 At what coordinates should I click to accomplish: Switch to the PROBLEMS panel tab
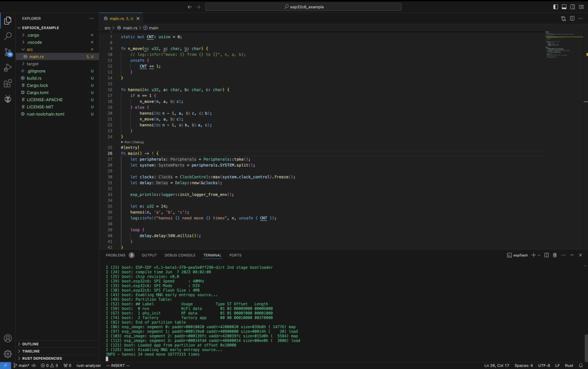115,255
